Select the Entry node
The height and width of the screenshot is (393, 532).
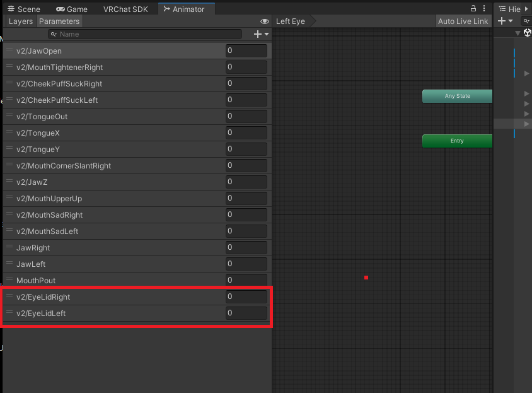[x=457, y=141]
